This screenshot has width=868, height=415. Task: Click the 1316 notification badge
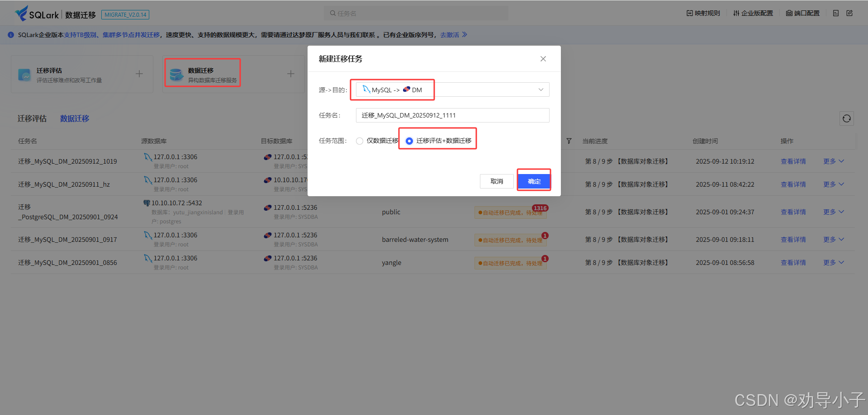pos(540,208)
